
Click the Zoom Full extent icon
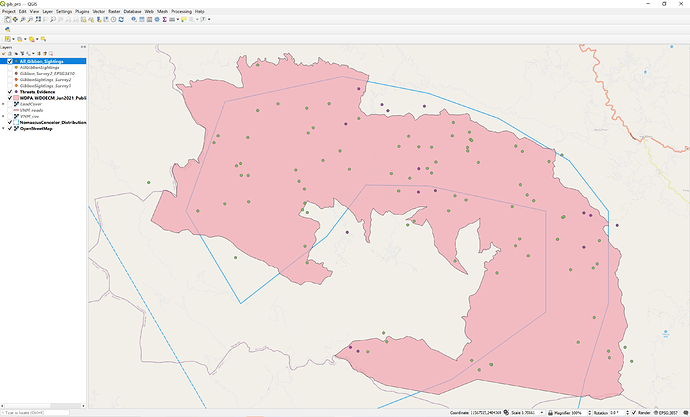(x=38, y=19)
